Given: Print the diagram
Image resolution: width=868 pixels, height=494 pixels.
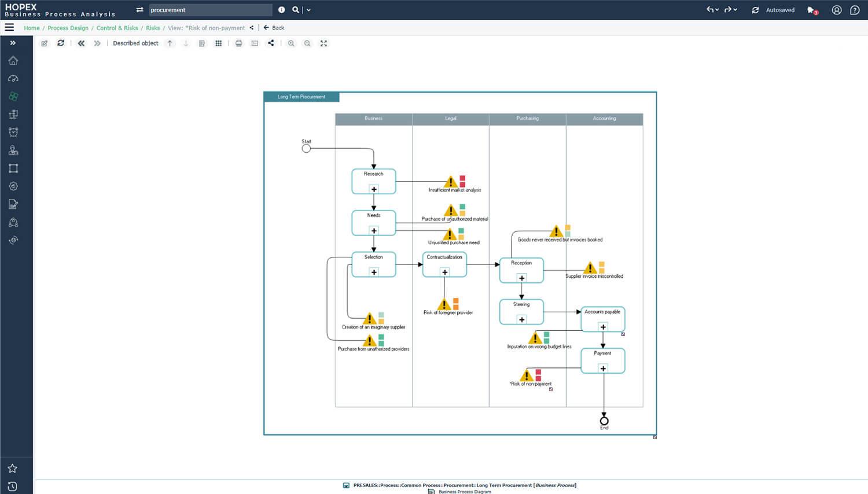Looking at the screenshot, I should pos(238,43).
